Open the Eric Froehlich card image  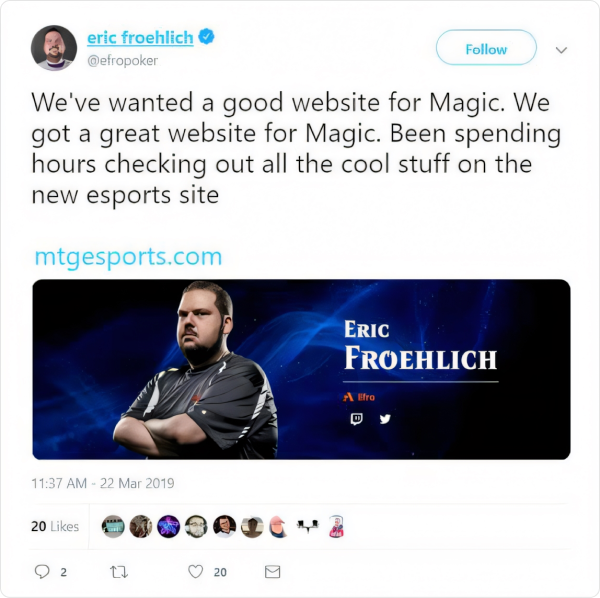click(302, 369)
